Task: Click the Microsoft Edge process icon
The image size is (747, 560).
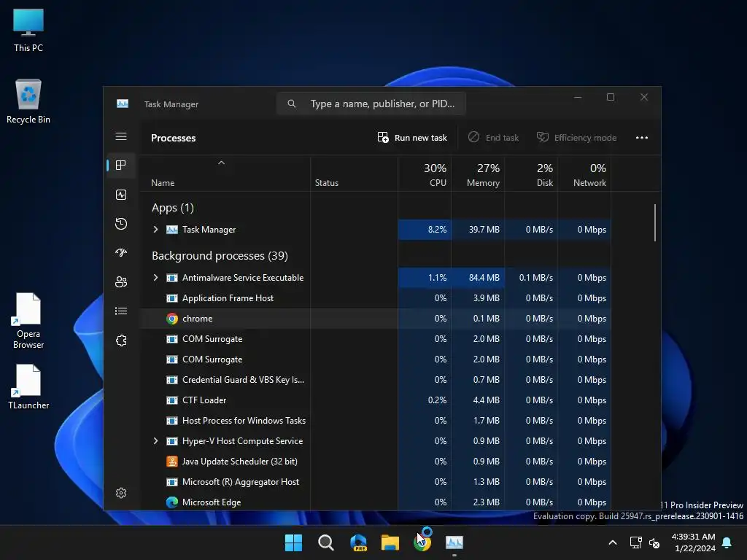Action: [x=172, y=502]
